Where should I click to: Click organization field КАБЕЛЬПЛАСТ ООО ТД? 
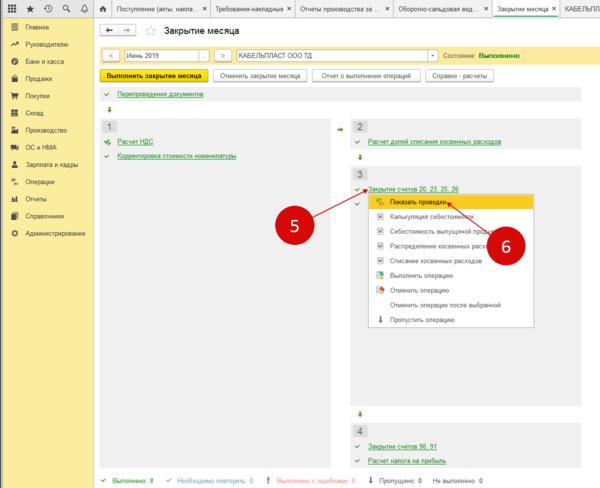tap(332, 56)
